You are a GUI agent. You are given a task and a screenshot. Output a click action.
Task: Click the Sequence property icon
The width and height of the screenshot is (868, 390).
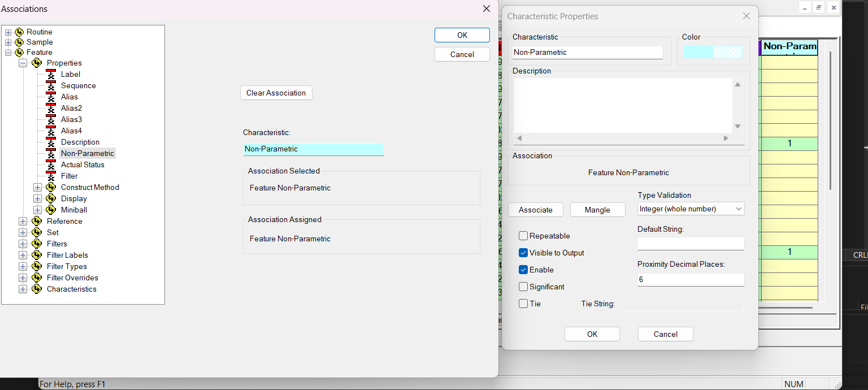(51, 85)
